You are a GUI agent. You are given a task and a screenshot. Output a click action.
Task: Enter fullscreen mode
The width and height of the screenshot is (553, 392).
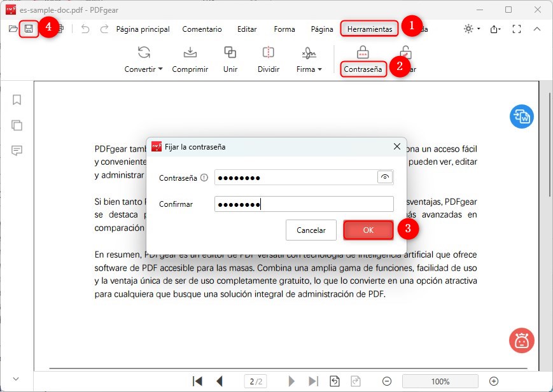tap(516, 29)
